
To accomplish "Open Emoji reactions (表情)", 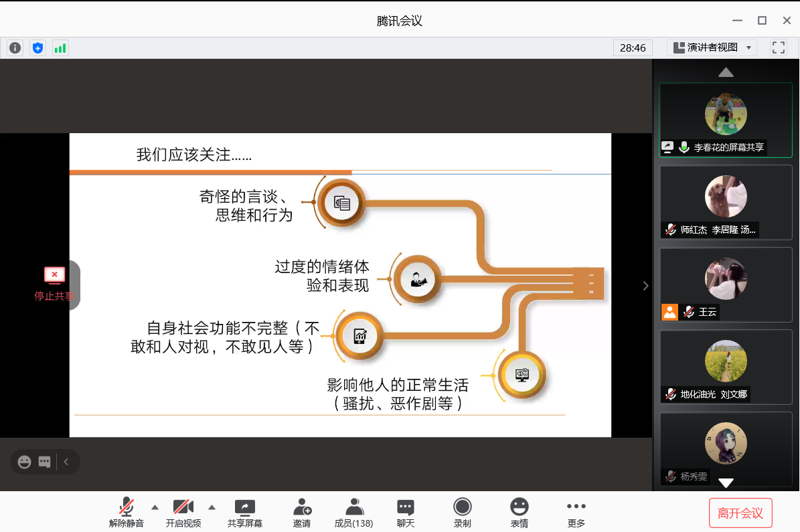I will pos(519,513).
